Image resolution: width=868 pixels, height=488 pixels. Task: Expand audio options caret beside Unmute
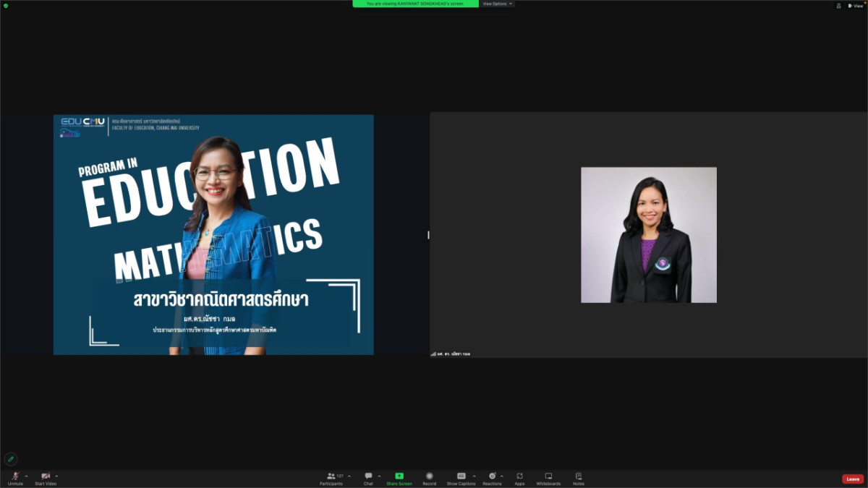tap(27, 476)
